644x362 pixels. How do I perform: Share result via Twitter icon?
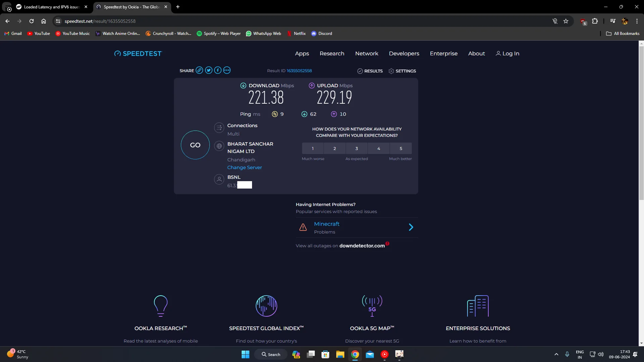point(209,70)
